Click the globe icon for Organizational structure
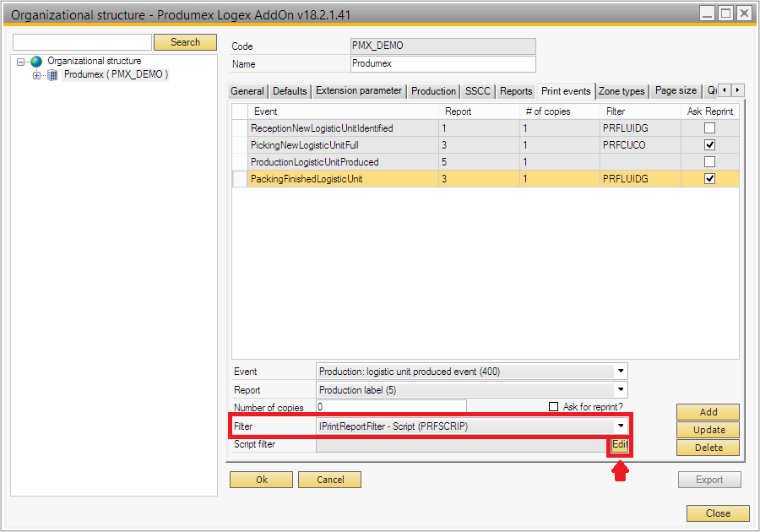Screen dimensions: 760x532 [x=36, y=62]
